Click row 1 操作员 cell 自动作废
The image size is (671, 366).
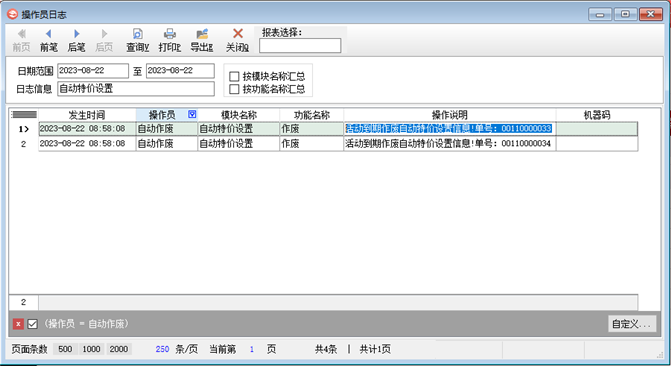tap(167, 129)
